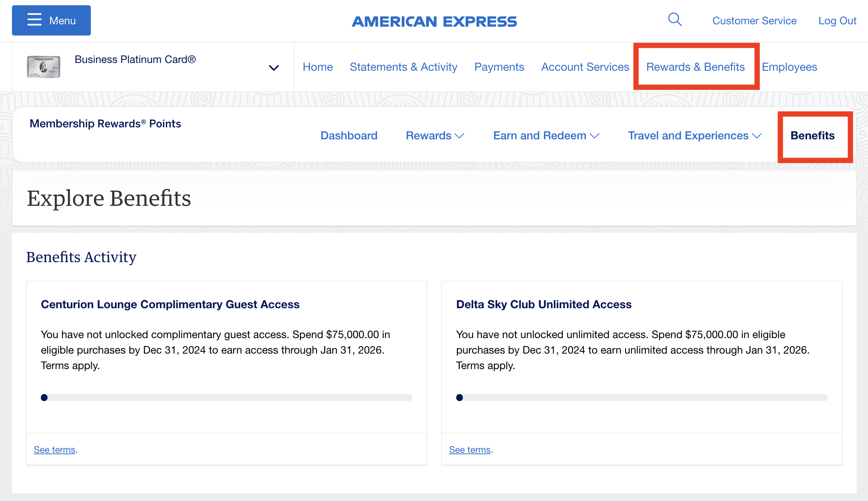
Task: Click See terms under Delta Sky Club
Action: (470, 450)
